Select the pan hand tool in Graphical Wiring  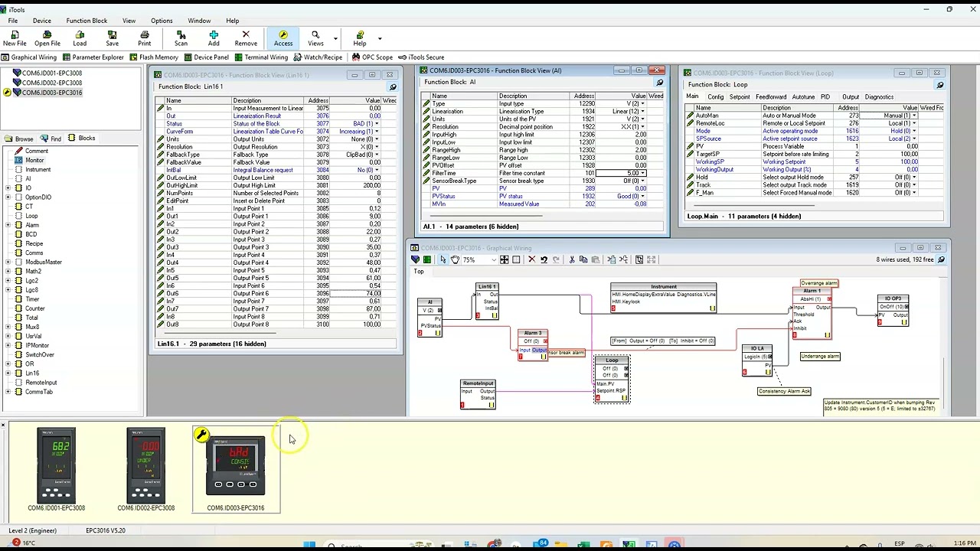pos(455,259)
